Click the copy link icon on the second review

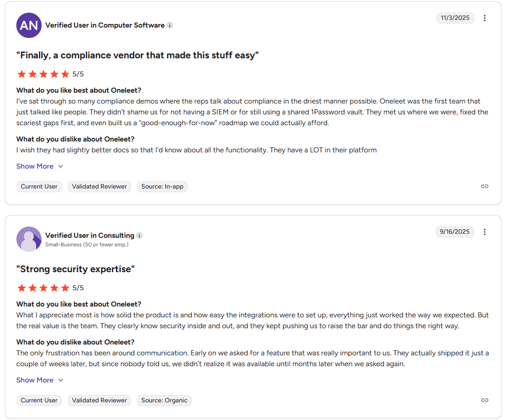pos(484,400)
